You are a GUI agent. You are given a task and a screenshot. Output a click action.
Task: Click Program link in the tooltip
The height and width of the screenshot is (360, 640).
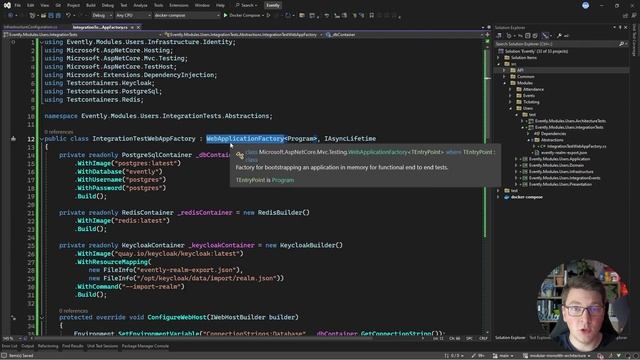(282, 180)
